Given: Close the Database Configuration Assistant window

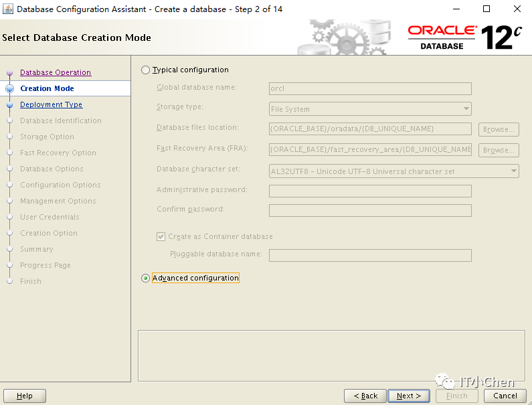Looking at the screenshot, I should pos(517,9).
